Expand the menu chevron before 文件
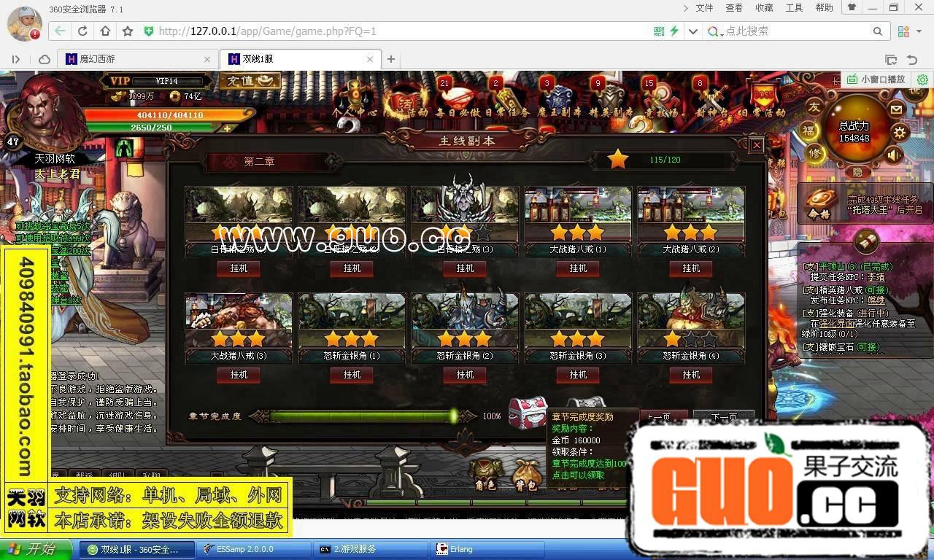 (685, 8)
